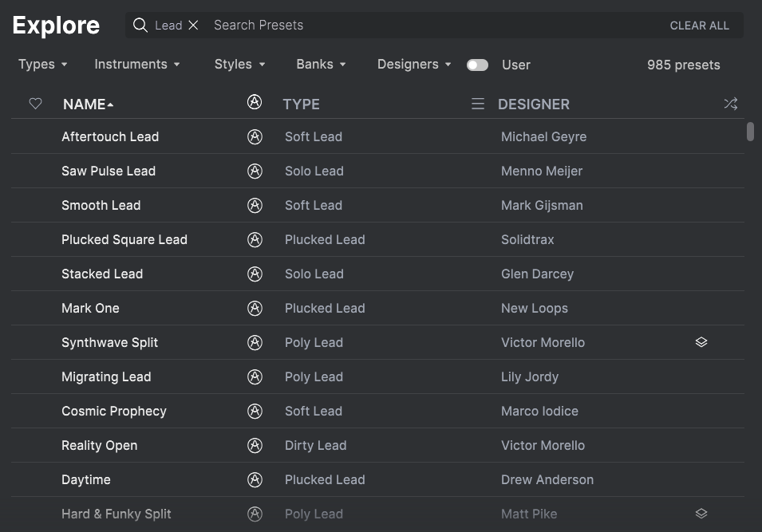Click CLEAR ALL button
Screen dimensions: 762x532
[x=699, y=26]
